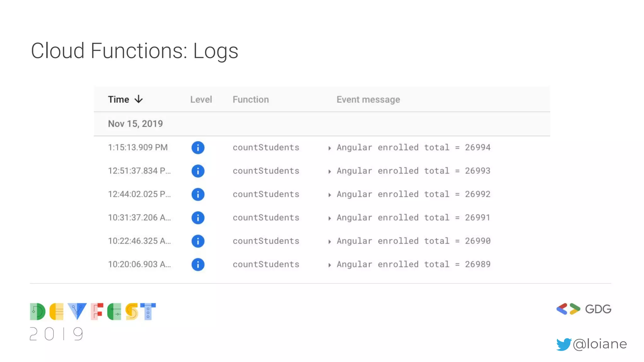Click the Function column header
The height and width of the screenshot is (362, 644).
pyautogui.click(x=251, y=99)
